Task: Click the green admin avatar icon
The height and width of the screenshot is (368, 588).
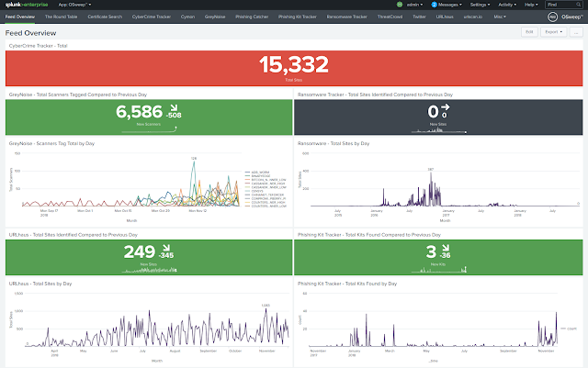Action: [x=400, y=5]
